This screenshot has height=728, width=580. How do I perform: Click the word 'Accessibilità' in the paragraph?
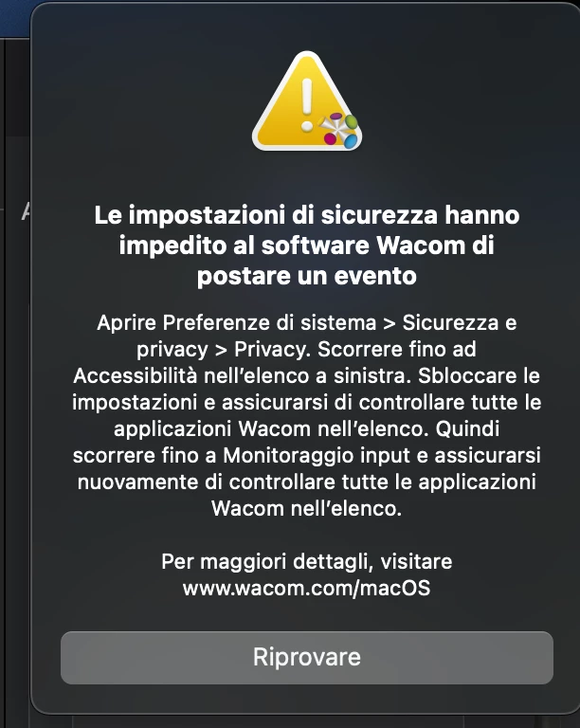[x=136, y=375]
